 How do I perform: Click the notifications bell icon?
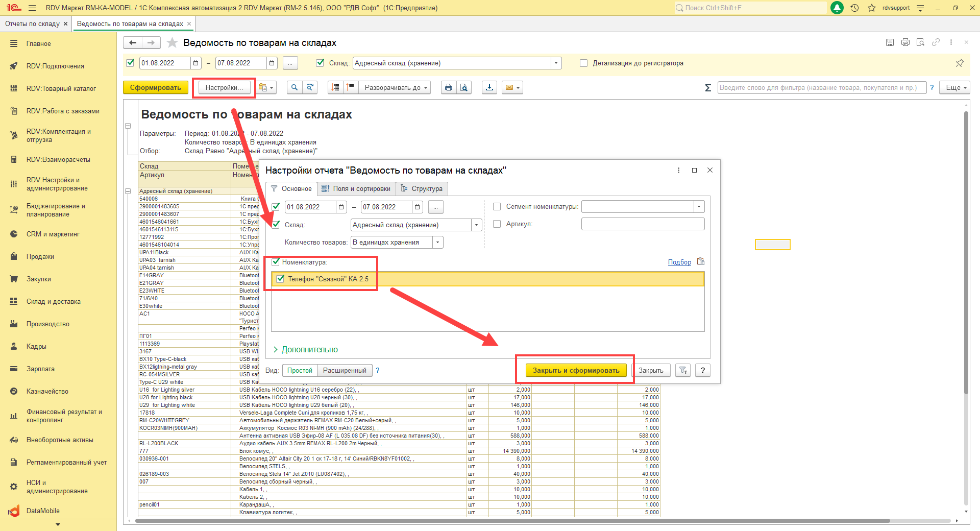click(x=837, y=8)
